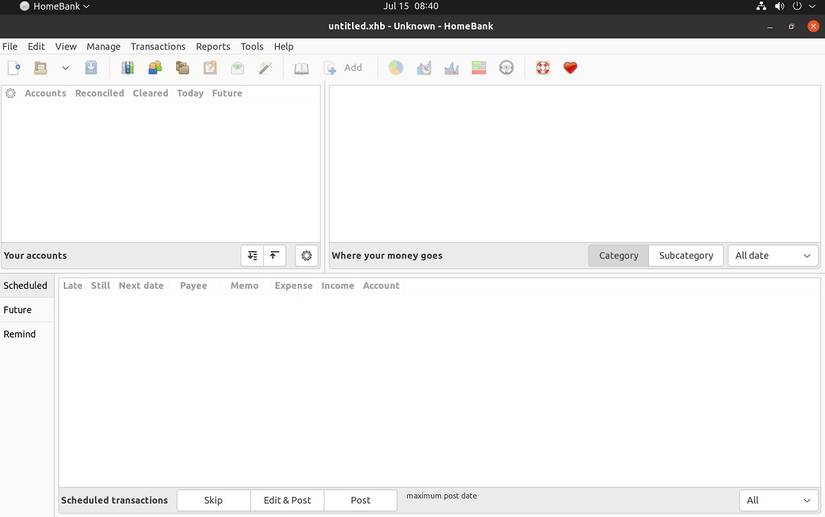Open the clock Jul 15 08:40 panel

click(x=411, y=6)
